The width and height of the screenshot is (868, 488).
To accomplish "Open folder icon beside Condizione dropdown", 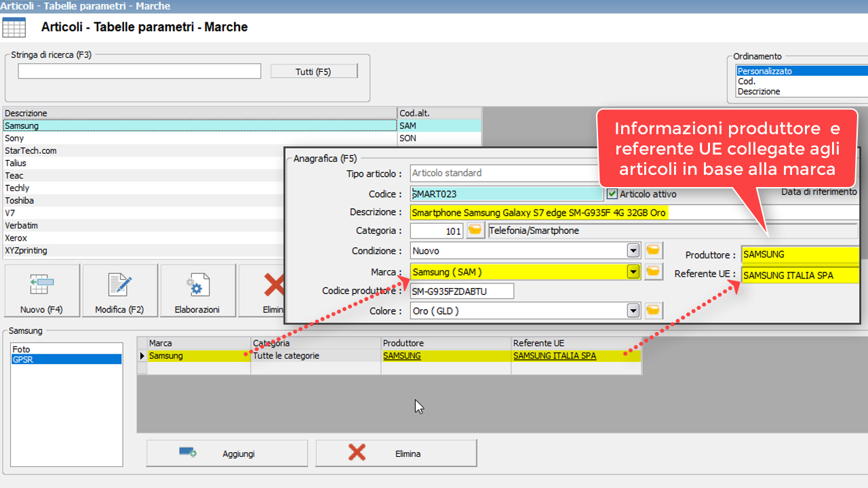I will click(653, 251).
